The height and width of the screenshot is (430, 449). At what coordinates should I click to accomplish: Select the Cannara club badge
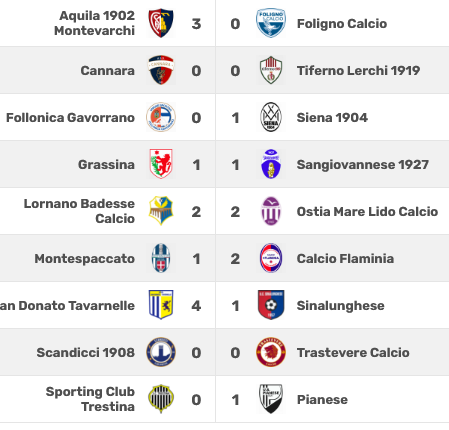tap(161, 70)
